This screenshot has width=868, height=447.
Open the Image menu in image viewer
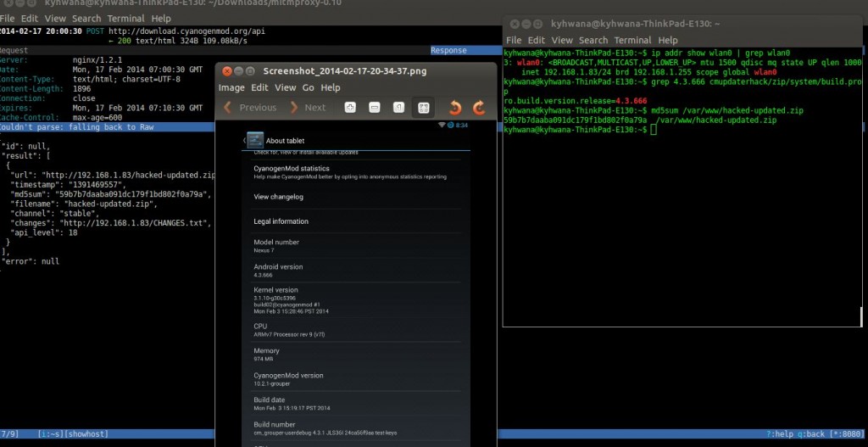pyautogui.click(x=231, y=87)
